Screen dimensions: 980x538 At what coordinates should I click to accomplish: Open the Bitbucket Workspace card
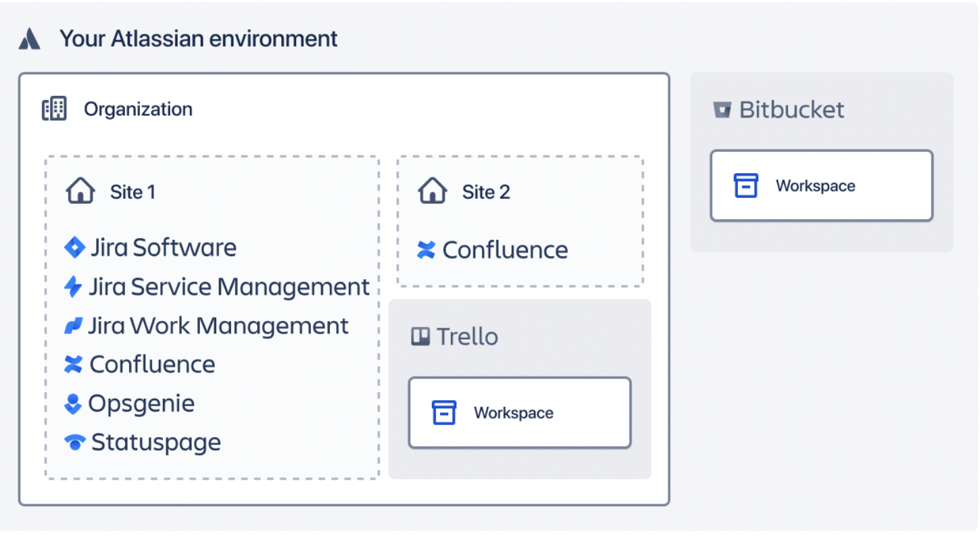(820, 185)
